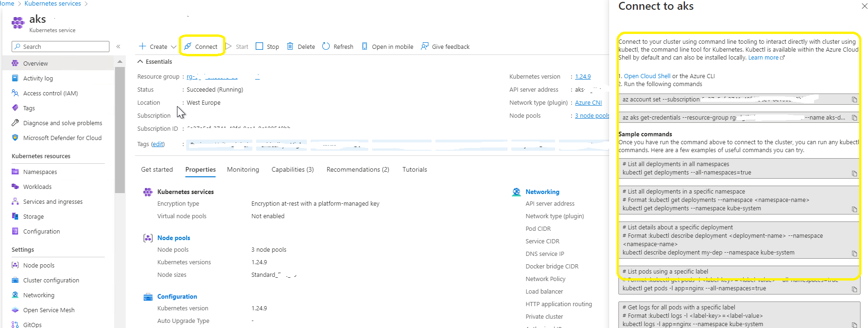868x328 pixels.
Task: Open the Namespaces icon
Action: 15,172
